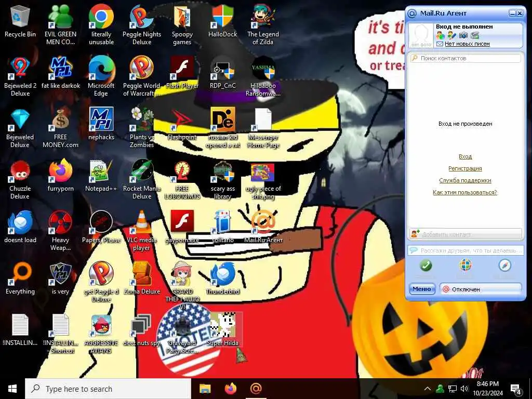Focus the Поиск контактов search field
Image resolution: width=532 pixels, height=399 pixels.
(465, 58)
